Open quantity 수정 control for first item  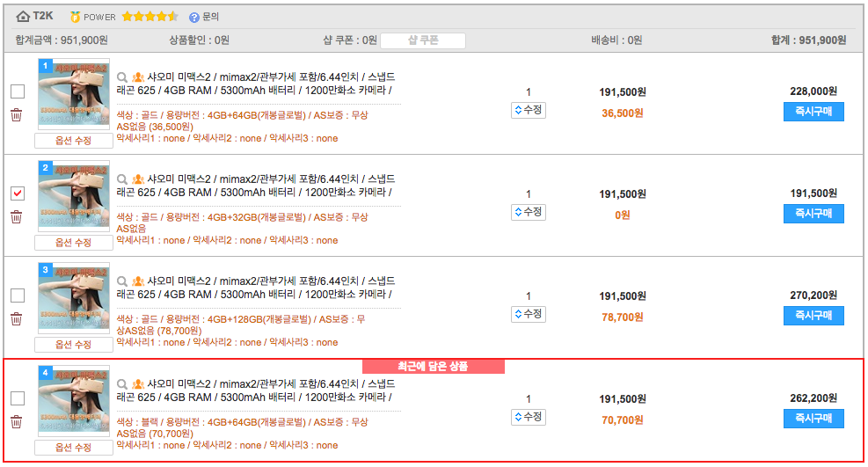[529, 110]
